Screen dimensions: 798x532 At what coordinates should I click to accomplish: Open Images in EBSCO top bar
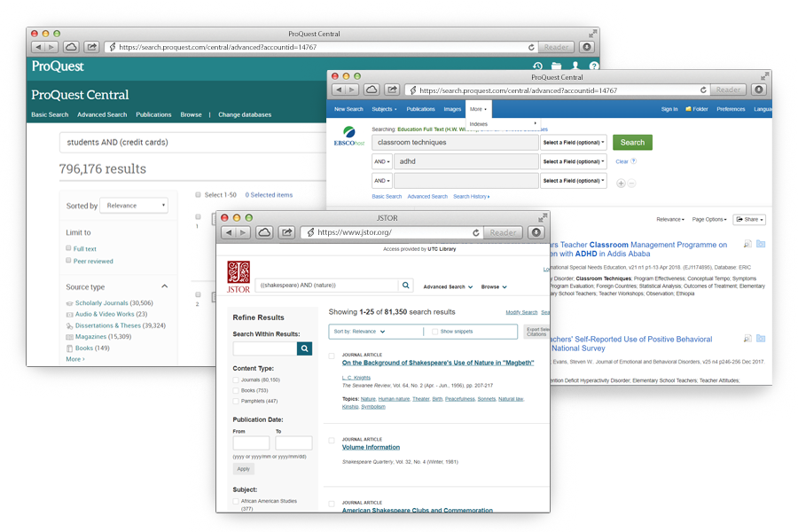pos(452,109)
